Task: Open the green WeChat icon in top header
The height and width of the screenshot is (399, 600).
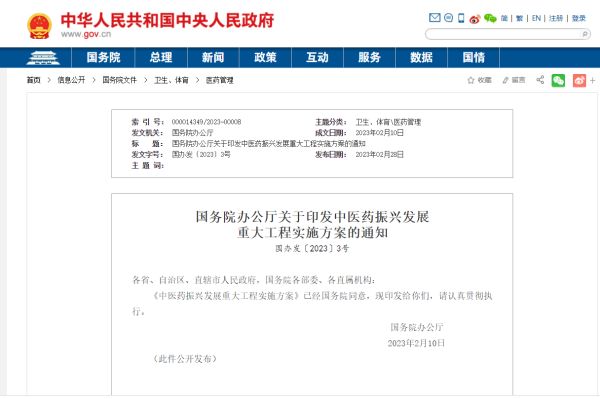Action: [490, 18]
